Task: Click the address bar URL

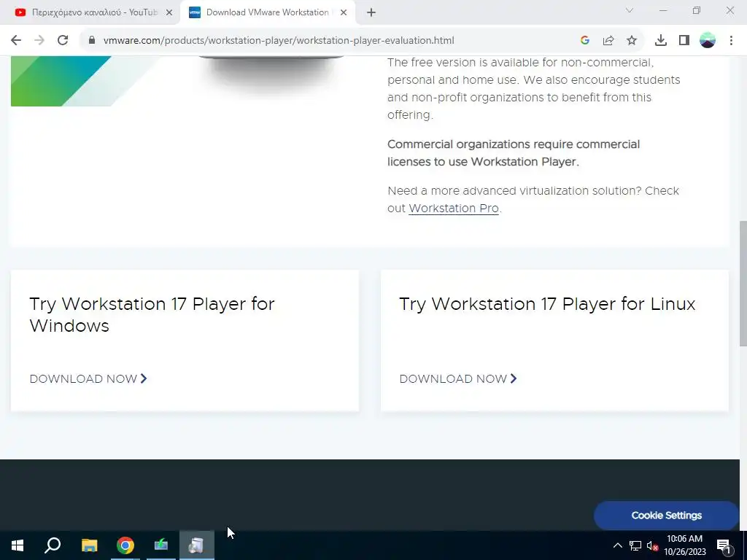Action: [279, 41]
